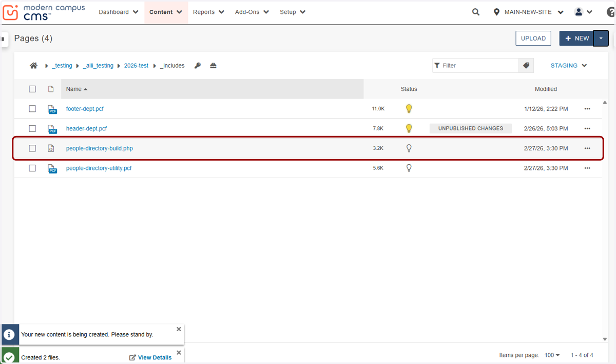Open more actions for people-directory-utility.pcf
The width and height of the screenshot is (616, 364).
(x=587, y=168)
